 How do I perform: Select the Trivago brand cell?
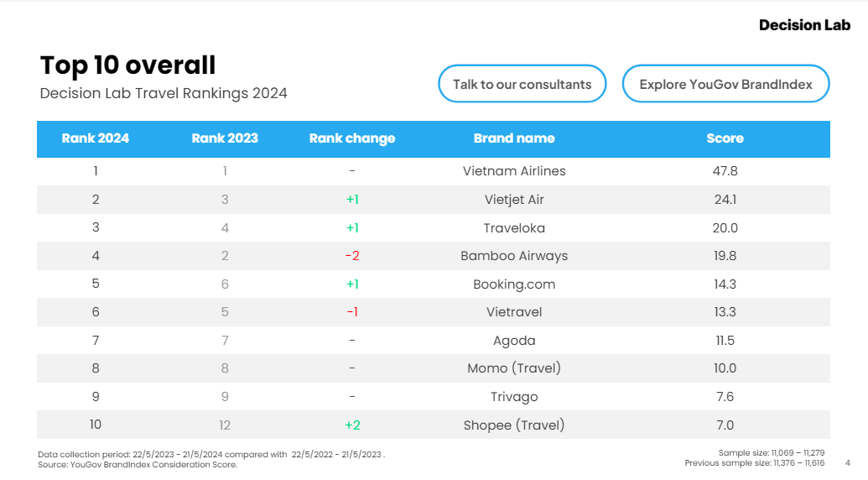pos(514,397)
